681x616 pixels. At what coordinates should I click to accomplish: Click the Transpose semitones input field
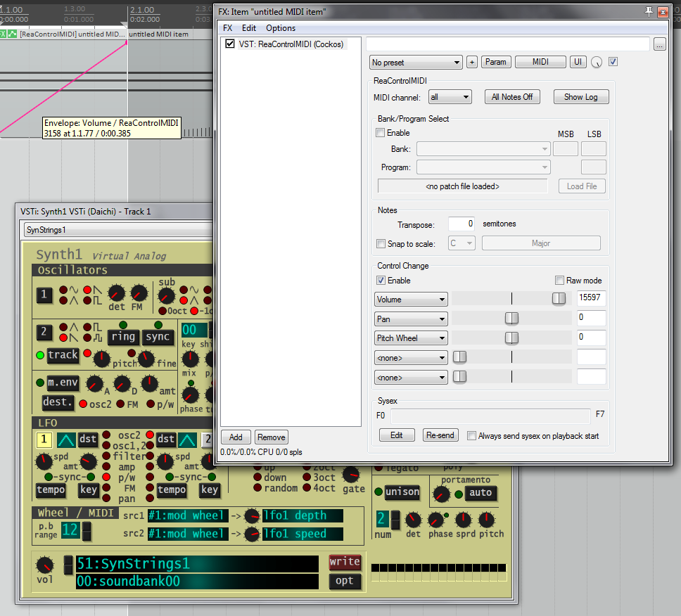[462, 224]
